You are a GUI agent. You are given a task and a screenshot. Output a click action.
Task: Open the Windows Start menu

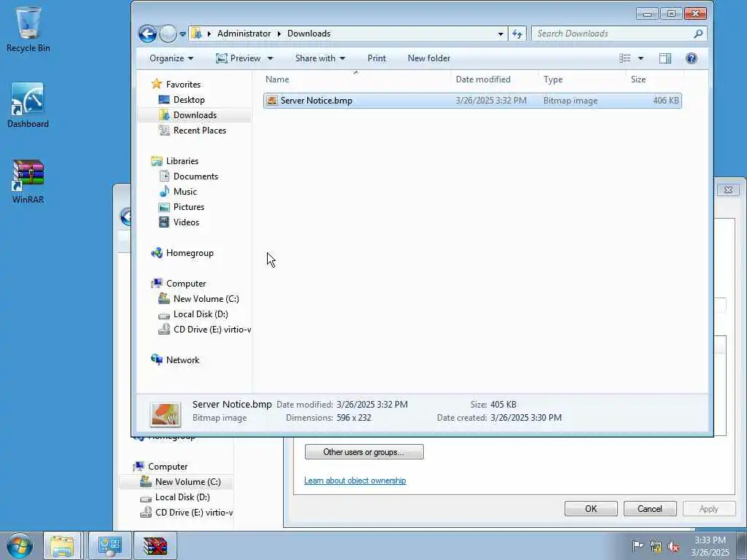pyautogui.click(x=20, y=545)
